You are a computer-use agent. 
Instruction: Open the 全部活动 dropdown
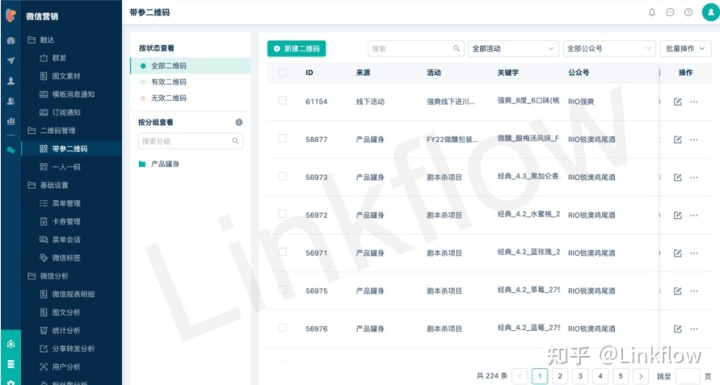click(x=513, y=49)
